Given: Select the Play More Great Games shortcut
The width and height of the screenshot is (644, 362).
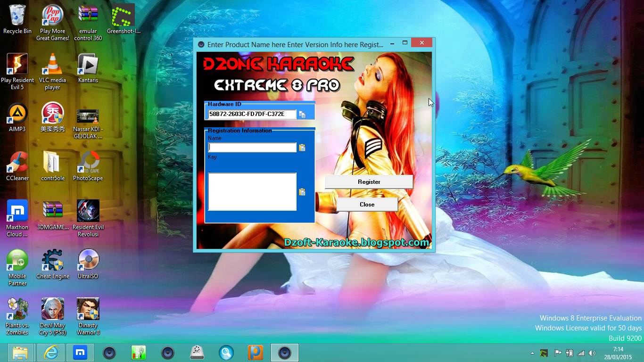Looking at the screenshot, I should click(x=53, y=23).
